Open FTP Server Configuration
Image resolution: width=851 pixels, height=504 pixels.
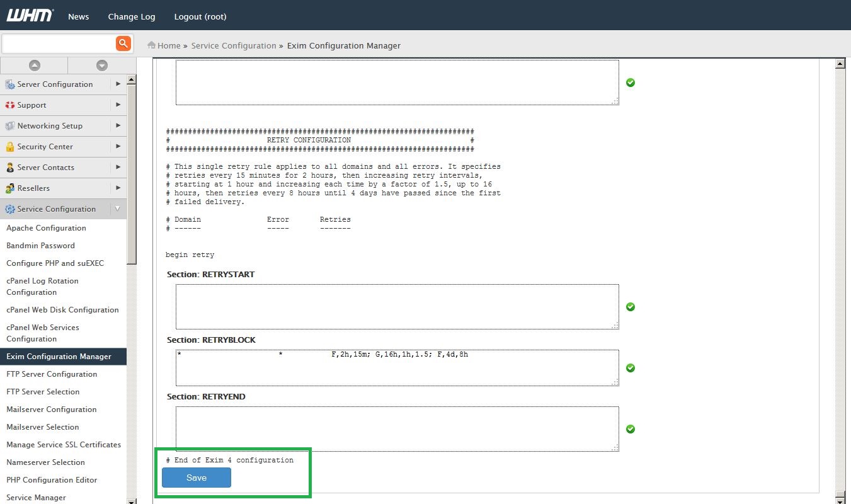coord(52,374)
